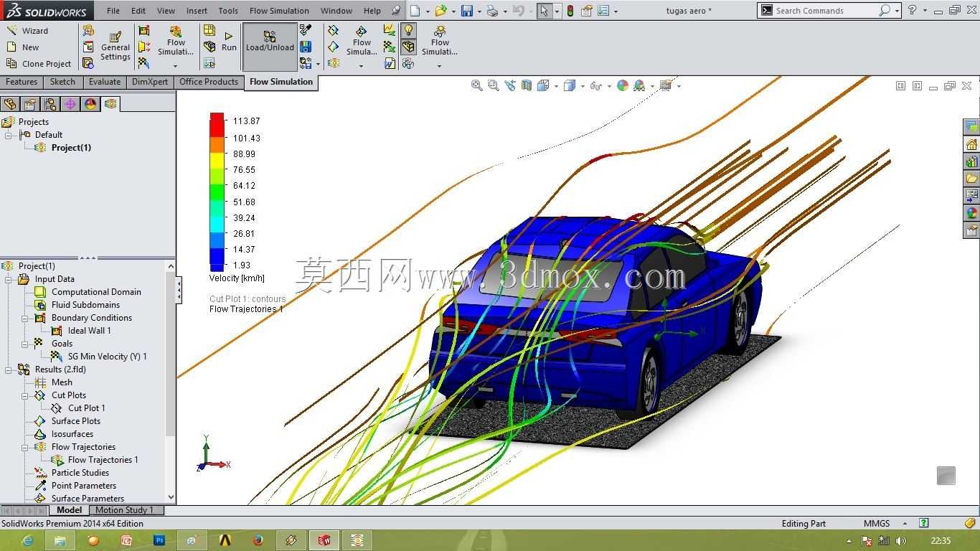The height and width of the screenshot is (551, 980).
Task: Click the Search Commands input field
Action: (x=825, y=11)
